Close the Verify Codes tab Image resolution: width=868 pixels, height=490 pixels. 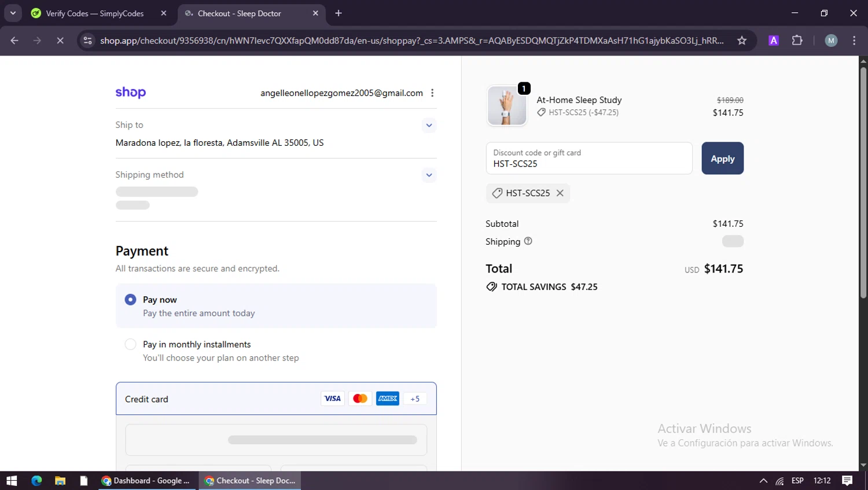pos(164,13)
